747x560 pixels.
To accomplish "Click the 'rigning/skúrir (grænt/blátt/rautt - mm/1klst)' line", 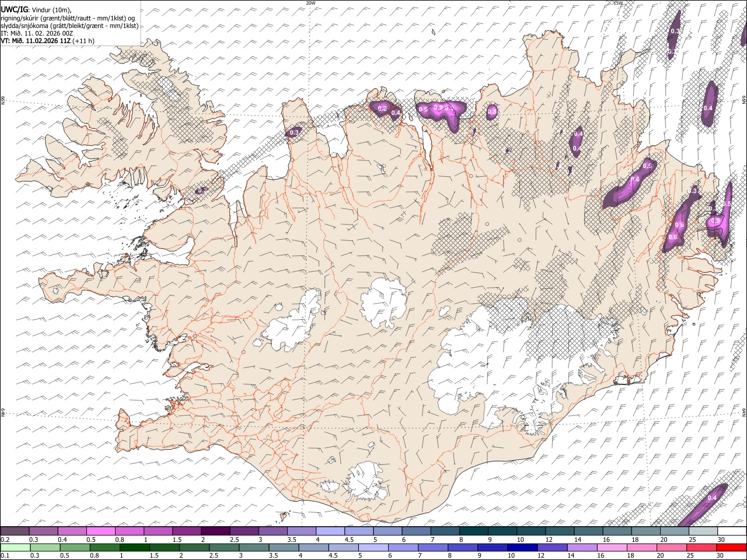I will pos(68,18).
